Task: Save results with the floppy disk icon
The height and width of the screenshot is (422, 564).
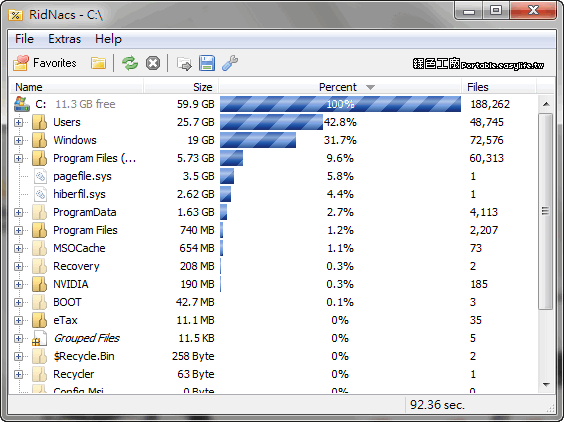Action: pyautogui.click(x=207, y=63)
